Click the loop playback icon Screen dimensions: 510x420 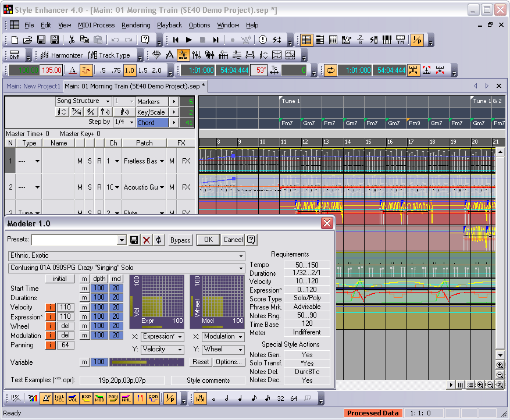330,70
